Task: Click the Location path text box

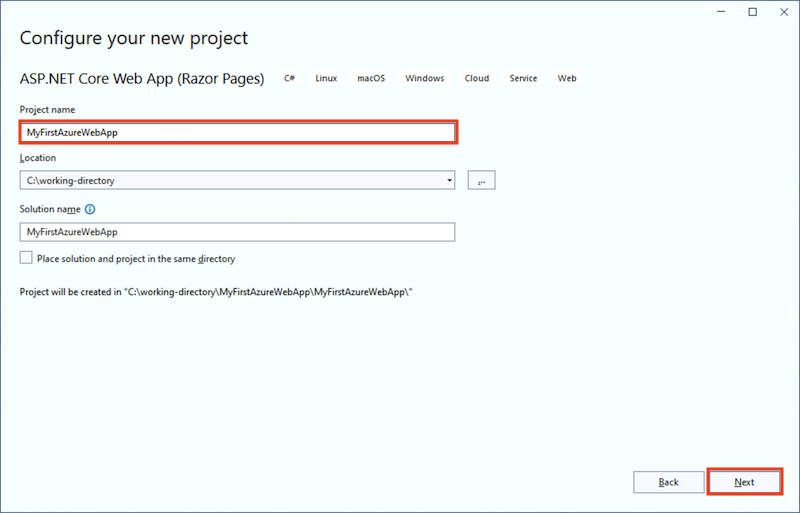Action: pyautogui.click(x=237, y=180)
